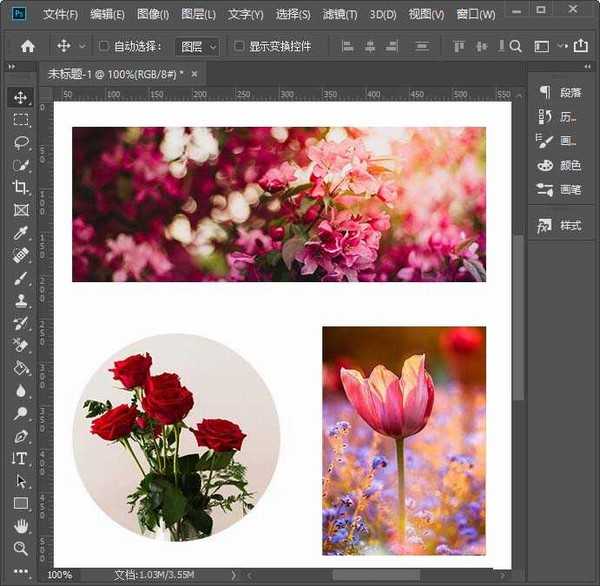Select the Horizontal Type tool
Screen dimensions: 600x586
21,458
